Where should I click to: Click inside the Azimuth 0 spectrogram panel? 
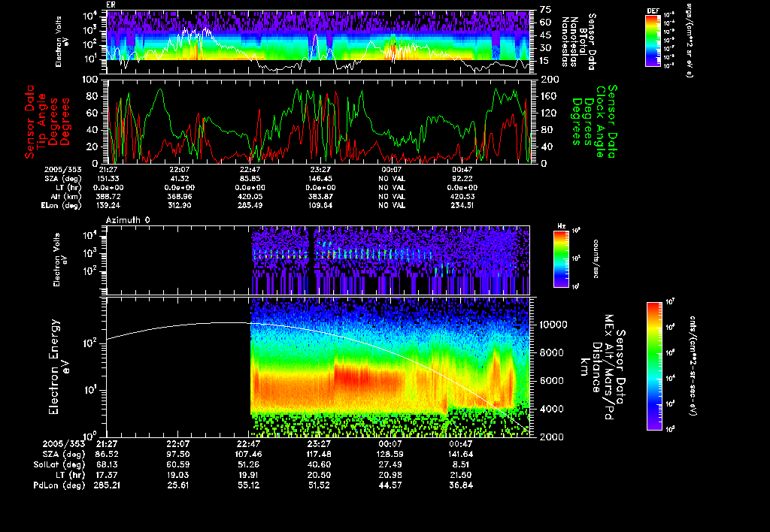(x=318, y=260)
